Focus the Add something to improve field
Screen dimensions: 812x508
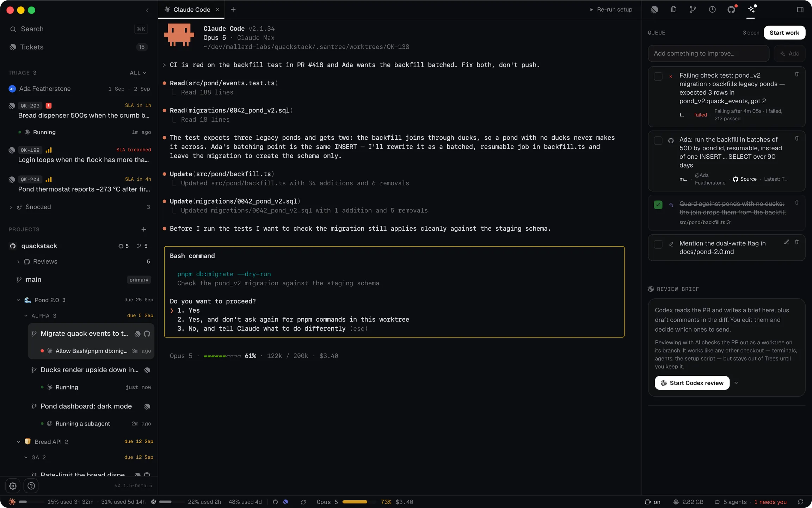pyautogui.click(x=708, y=53)
